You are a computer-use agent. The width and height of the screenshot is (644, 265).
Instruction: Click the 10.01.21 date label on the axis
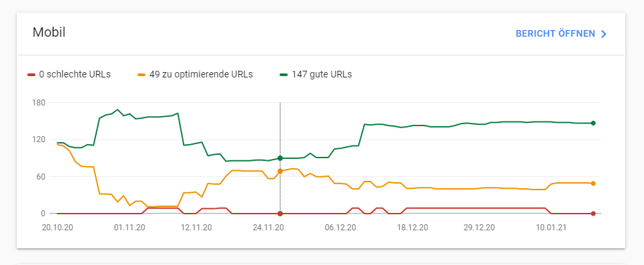[x=551, y=227]
